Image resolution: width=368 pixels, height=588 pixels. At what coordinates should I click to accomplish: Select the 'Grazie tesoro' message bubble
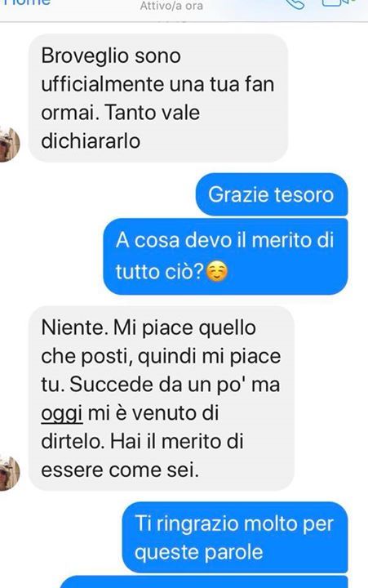pyautogui.click(x=272, y=194)
